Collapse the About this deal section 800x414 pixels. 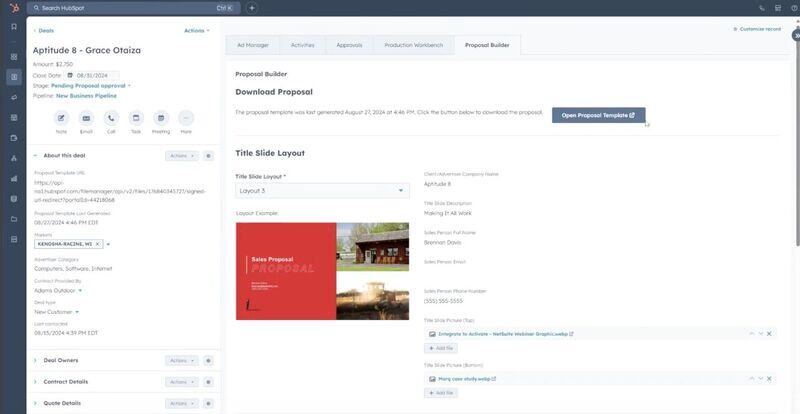pyautogui.click(x=35, y=156)
